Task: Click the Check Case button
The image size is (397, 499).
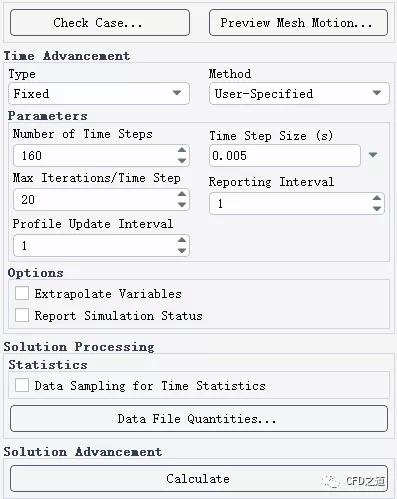Action: coord(100,23)
